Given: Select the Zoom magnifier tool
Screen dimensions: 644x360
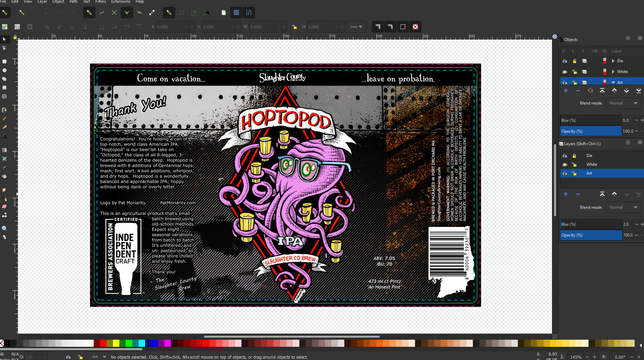Looking at the screenshot, I should [4, 228].
